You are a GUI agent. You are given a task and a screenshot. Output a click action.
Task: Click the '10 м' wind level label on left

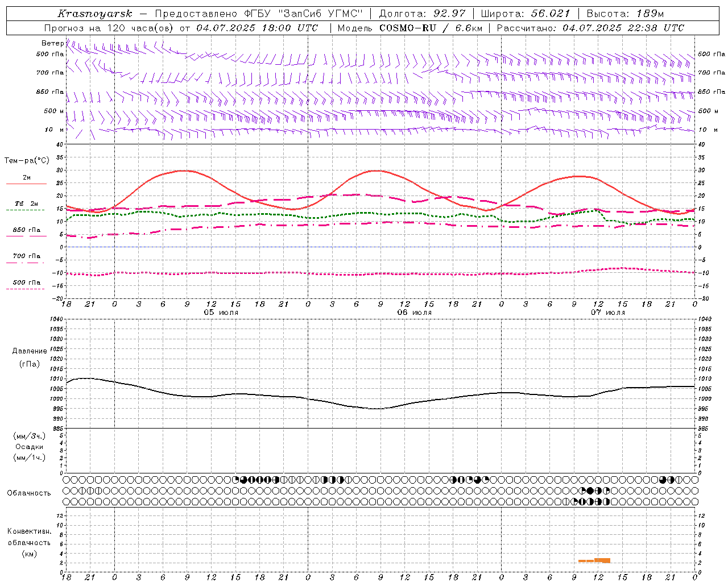(x=55, y=130)
